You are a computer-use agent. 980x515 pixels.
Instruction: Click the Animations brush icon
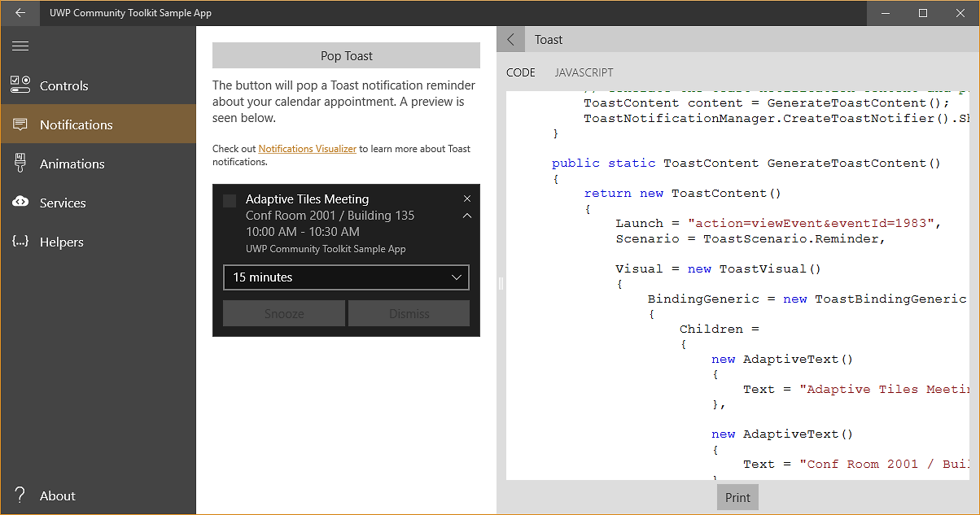[20, 164]
